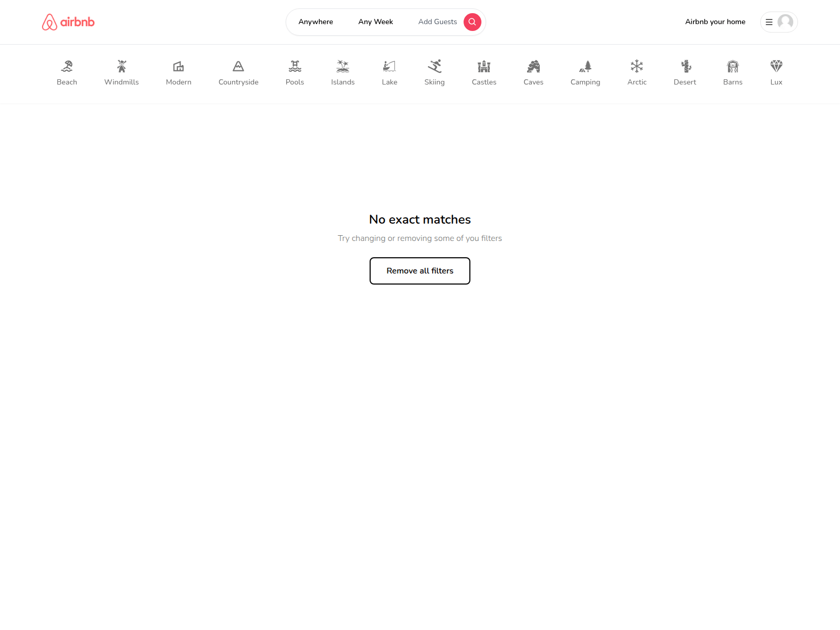Click the user profile avatar
Screen dimensions: 840x630
point(785,22)
